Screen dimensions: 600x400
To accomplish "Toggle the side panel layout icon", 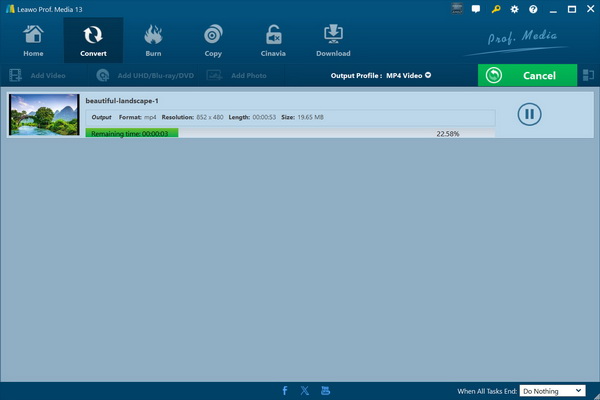I will pos(588,75).
